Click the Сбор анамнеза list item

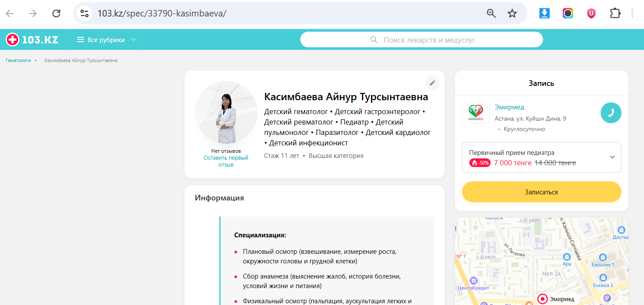pos(322,281)
